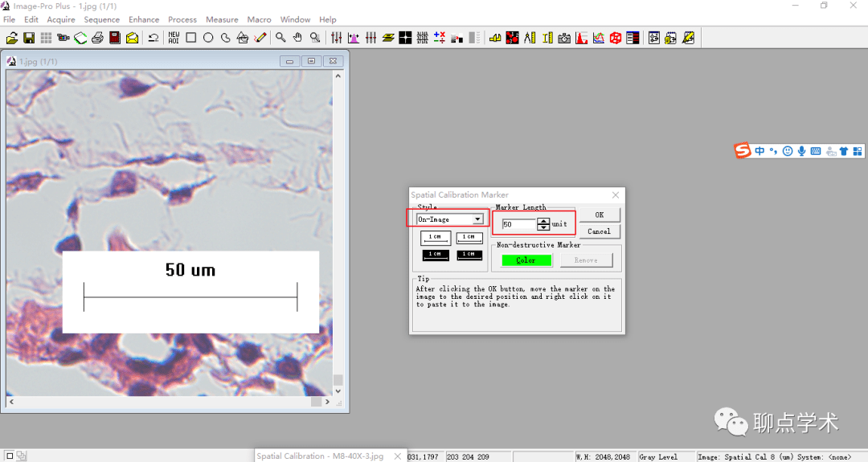
Task: Click the Sogou input method S icon
Action: point(743,150)
